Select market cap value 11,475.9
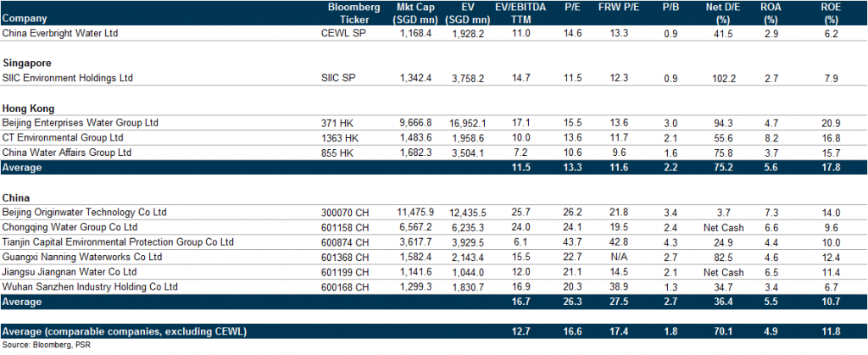The width and height of the screenshot is (868, 355). coord(415,213)
